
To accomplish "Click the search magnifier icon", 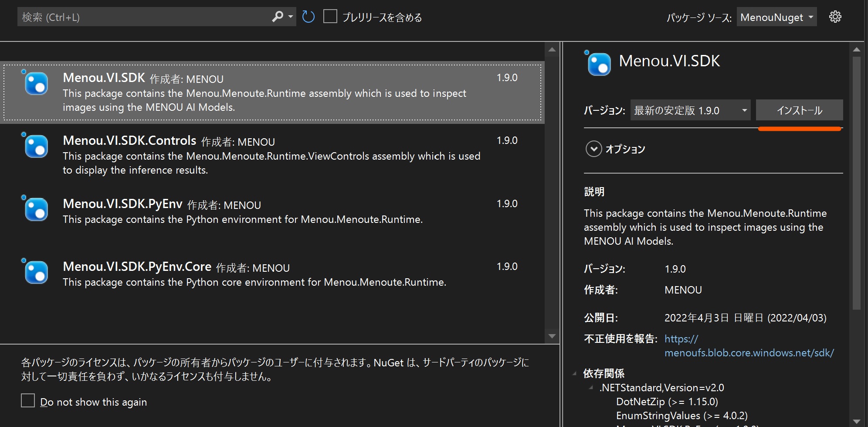I will click(278, 17).
